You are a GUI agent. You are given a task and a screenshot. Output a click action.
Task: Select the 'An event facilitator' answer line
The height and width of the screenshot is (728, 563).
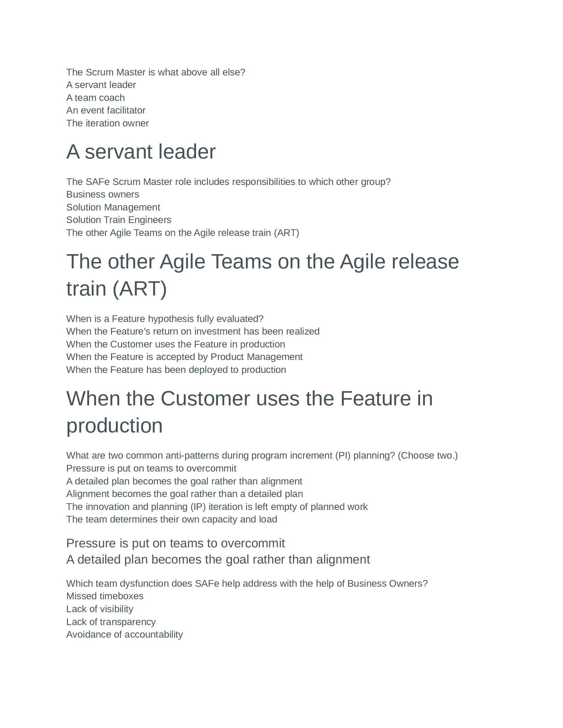click(106, 110)
